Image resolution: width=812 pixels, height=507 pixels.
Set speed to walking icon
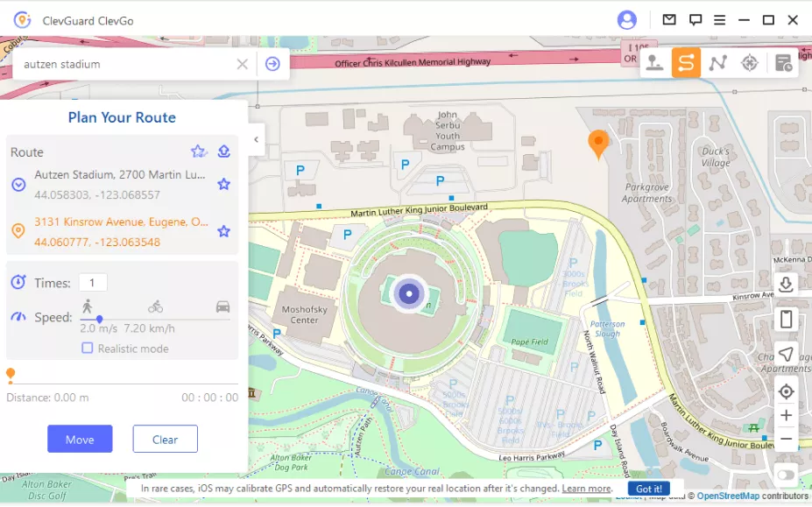click(87, 306)
